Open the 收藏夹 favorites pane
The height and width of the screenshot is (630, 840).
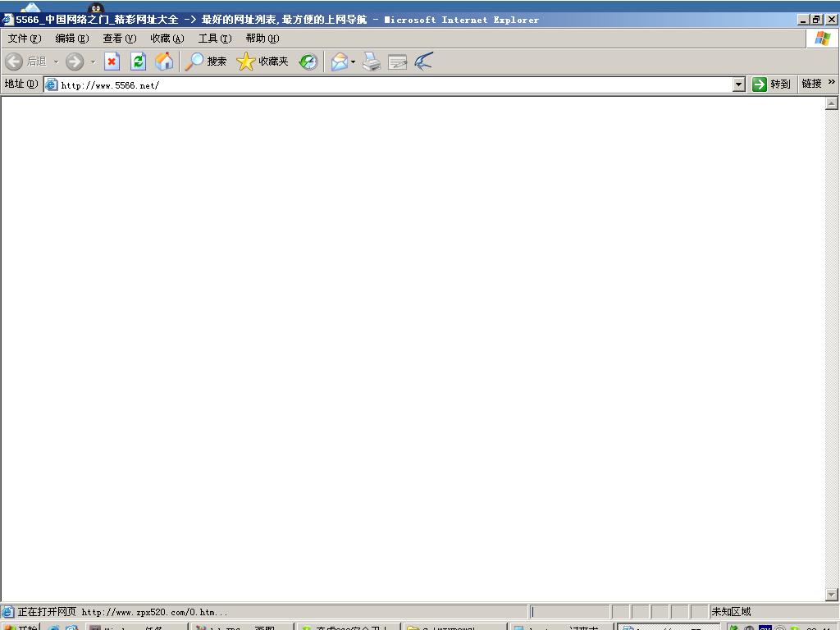coord(262,62)
